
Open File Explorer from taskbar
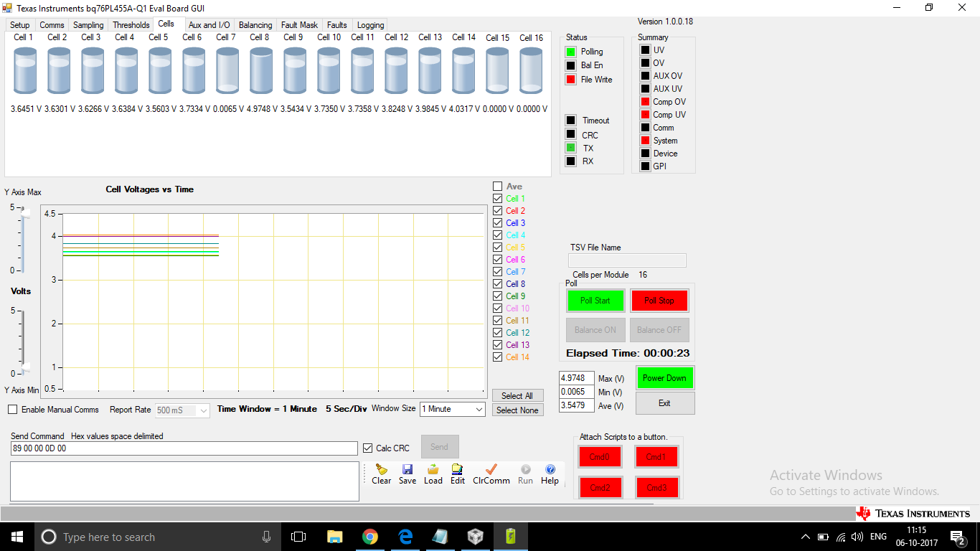(x=334, y=537)
